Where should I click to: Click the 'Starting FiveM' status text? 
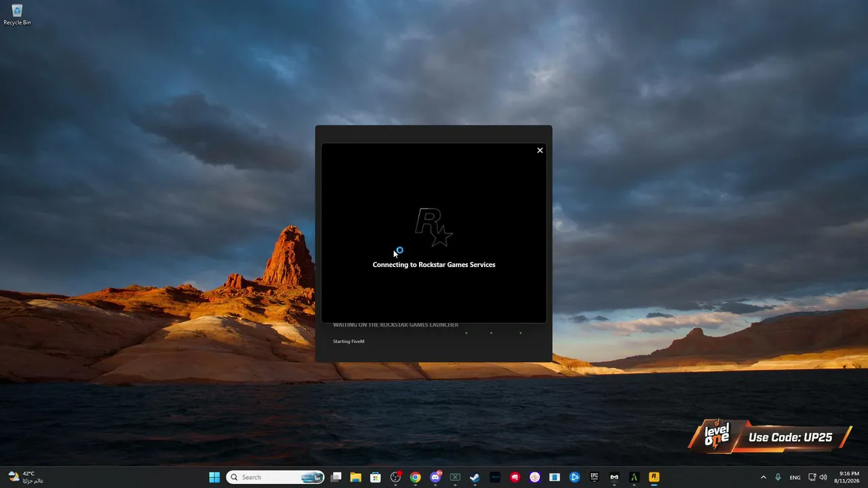[349, 342]
